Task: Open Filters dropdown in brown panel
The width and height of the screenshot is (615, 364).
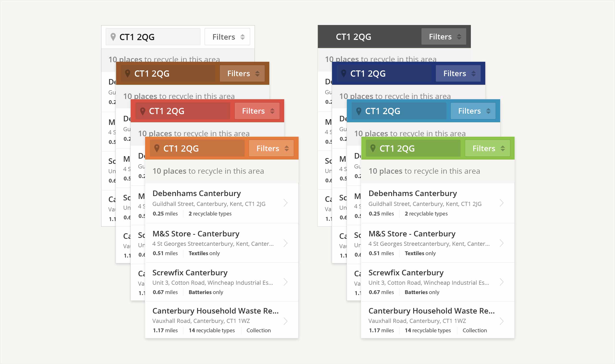Action: click(x=242, y=73)
